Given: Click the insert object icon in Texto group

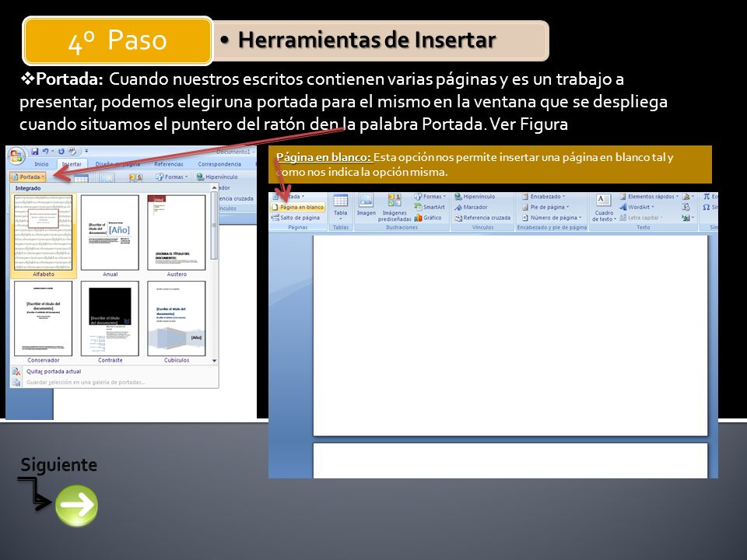Looking at the screenshot, I should 687,218.
